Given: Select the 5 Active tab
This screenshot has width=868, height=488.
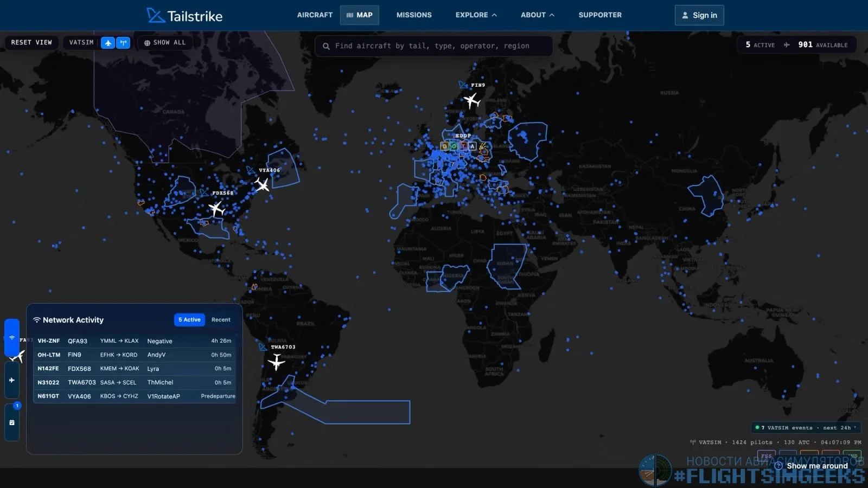Looking at the screenshot, I should pyautogui.click(x=189, y=320).
